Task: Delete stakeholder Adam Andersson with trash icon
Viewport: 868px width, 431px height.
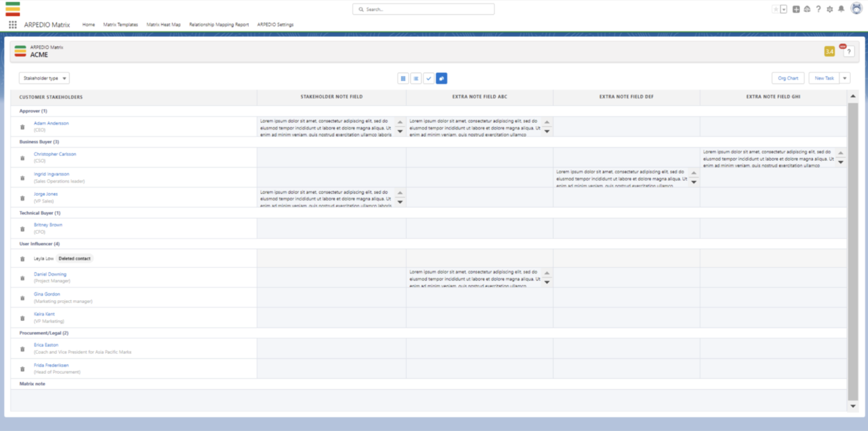Action: 22,127
